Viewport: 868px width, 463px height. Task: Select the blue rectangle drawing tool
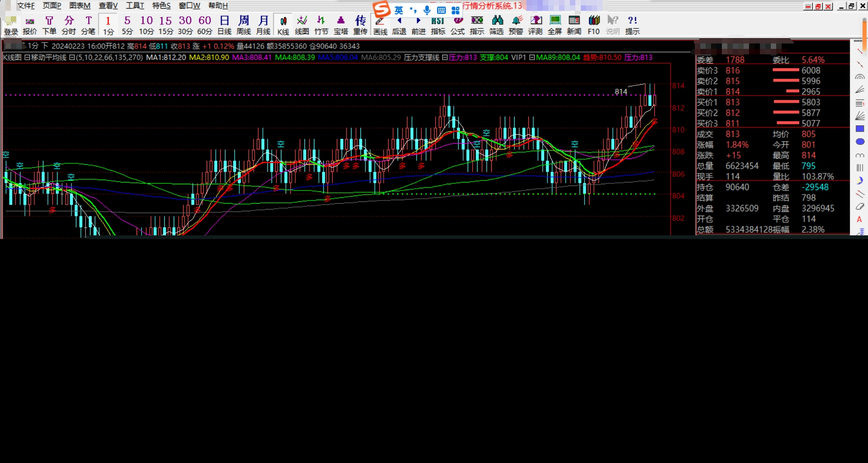tap(860, 129)
